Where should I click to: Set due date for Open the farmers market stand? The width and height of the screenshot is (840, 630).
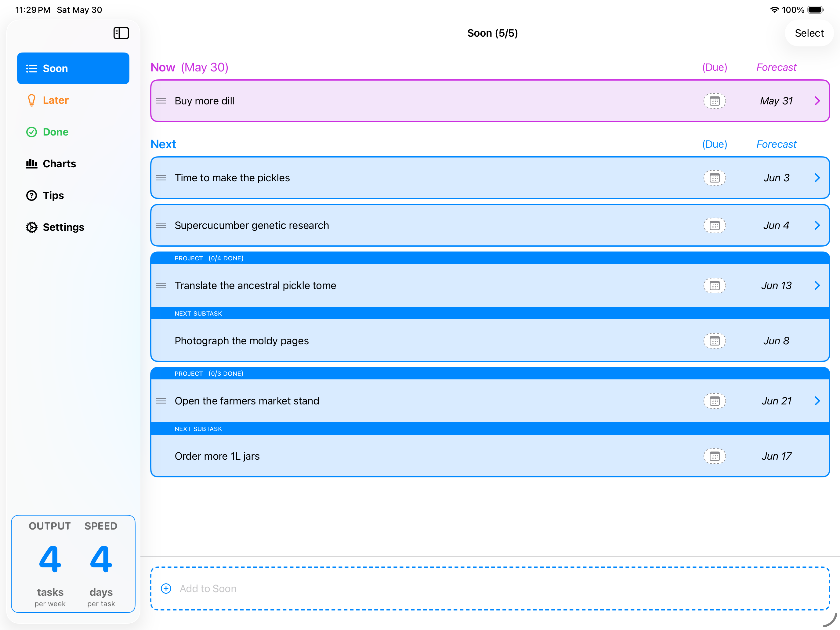pyautogui.click(x=714, y=401)
